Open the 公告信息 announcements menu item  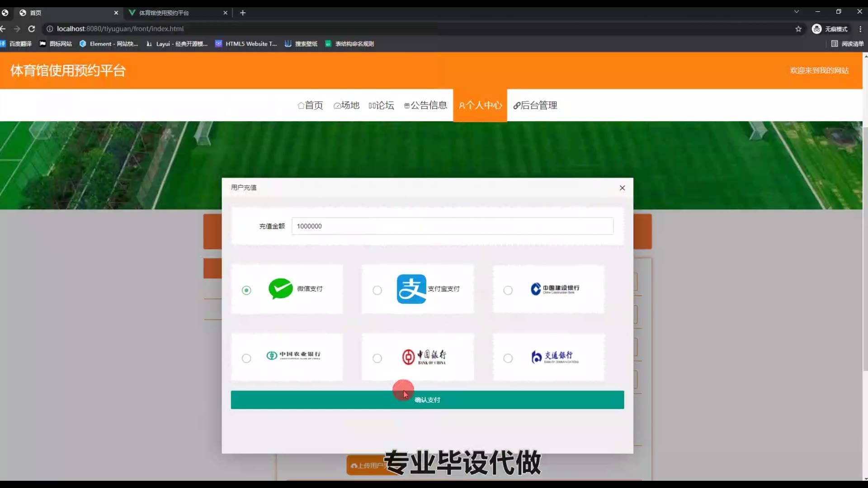pyautogui.click(x=425, y=105)
